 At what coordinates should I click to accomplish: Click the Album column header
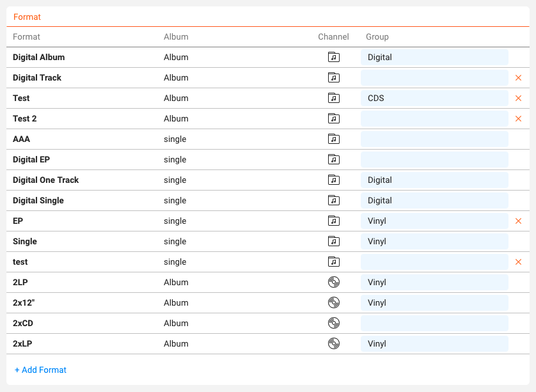(176, 36)
